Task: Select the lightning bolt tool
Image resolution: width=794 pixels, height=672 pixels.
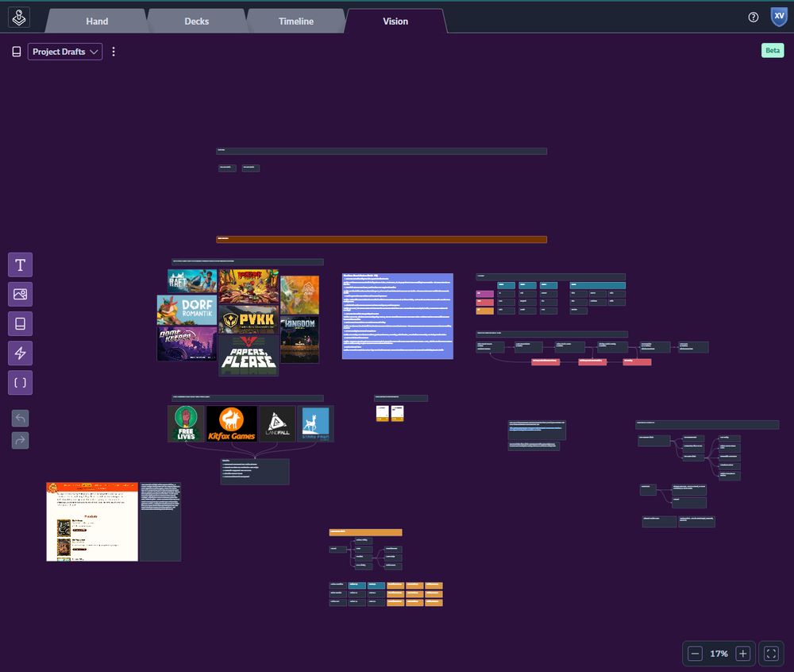Action: click(21, 353)
